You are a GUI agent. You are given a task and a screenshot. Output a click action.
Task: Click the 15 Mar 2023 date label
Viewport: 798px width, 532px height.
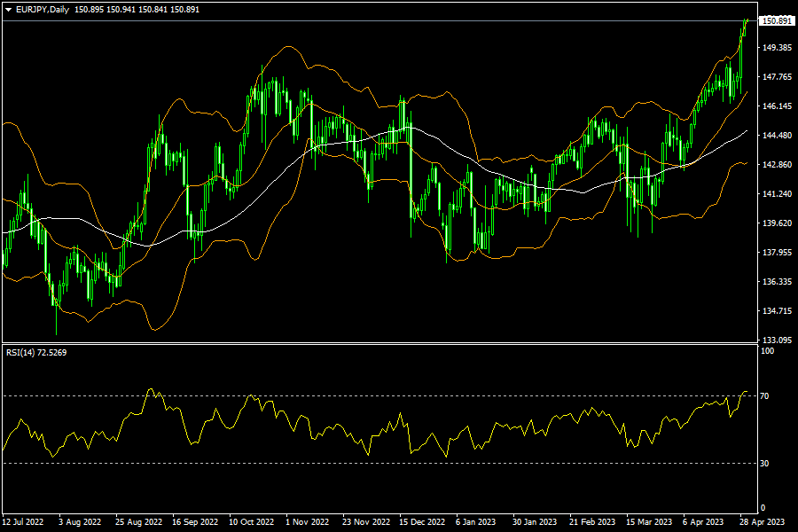click(x=649, y=522)
